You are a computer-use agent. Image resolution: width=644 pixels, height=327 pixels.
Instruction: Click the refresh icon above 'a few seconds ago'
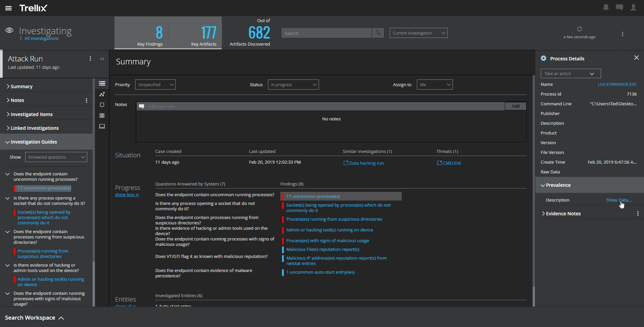pyautogui.click(x=579, y=29)
